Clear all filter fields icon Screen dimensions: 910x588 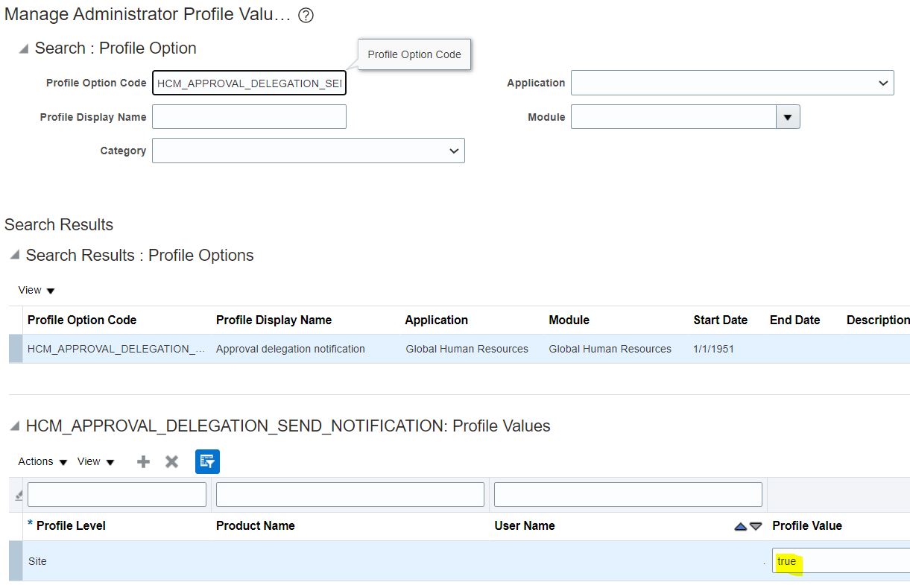click(18, 495)
